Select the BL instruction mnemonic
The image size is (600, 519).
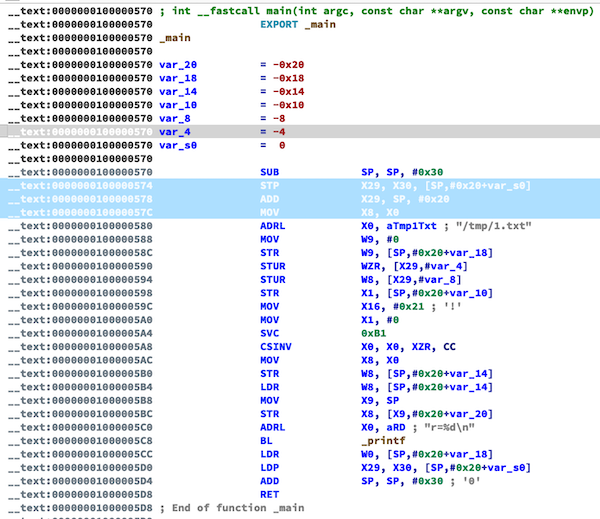click(x=266, y=441)
